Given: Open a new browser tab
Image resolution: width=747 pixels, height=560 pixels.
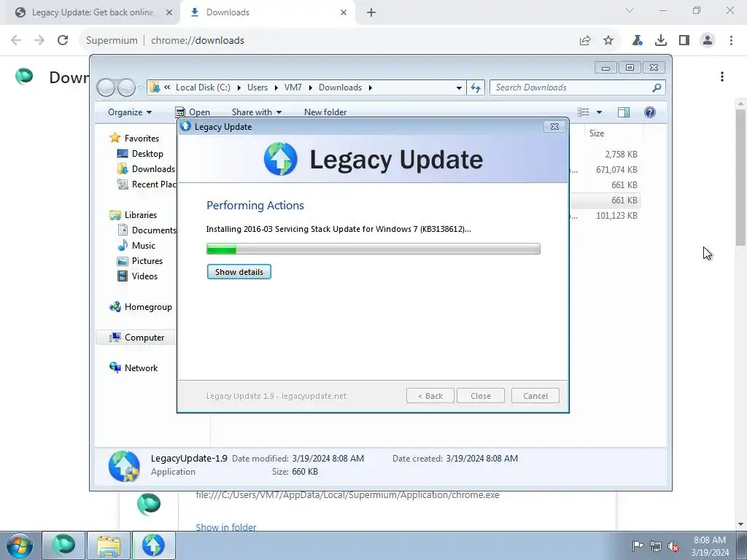Looking at the screenshot, I should [x=371, y=13].
